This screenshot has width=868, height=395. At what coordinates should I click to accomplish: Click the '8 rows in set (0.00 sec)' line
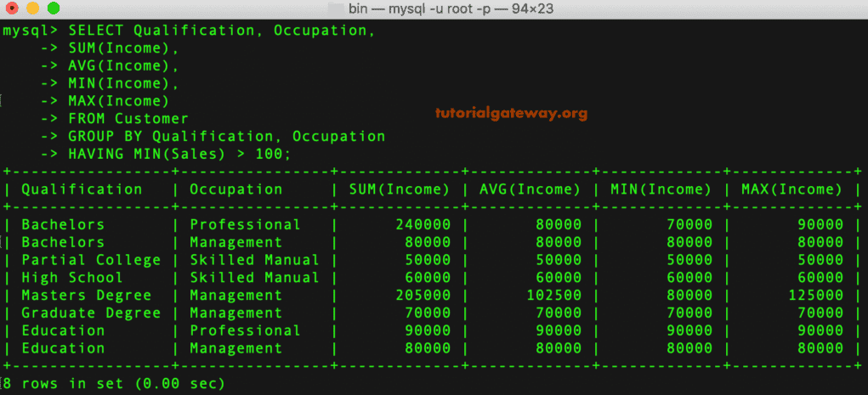point(114,383)
